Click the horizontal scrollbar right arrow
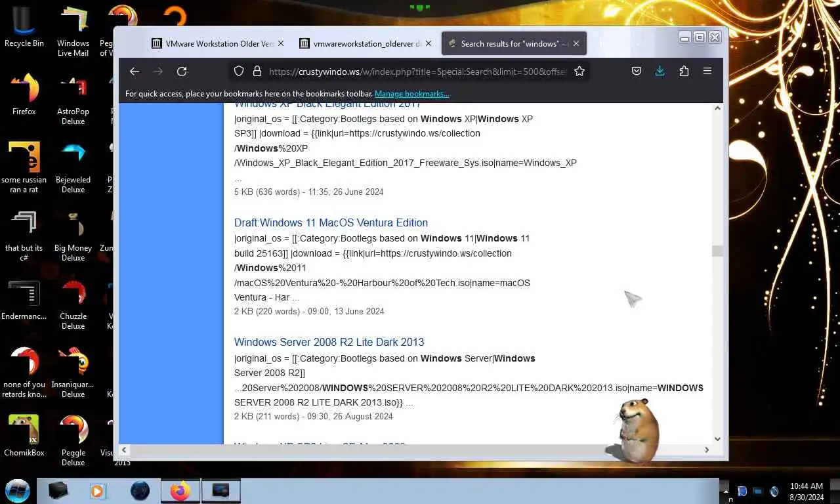The height and width of the screenshot is (504, 840). tap(707, 450)
